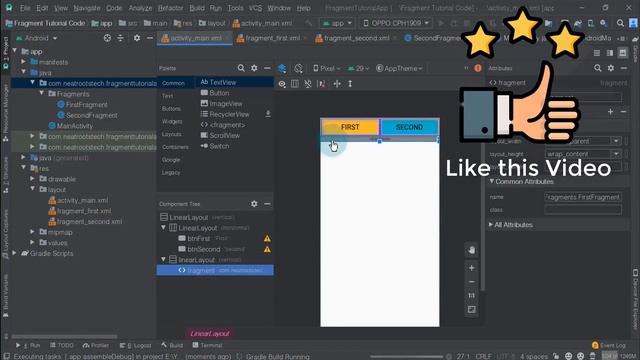
Task: Expand Gradle Scripts node
Action: tap(15, 253)
